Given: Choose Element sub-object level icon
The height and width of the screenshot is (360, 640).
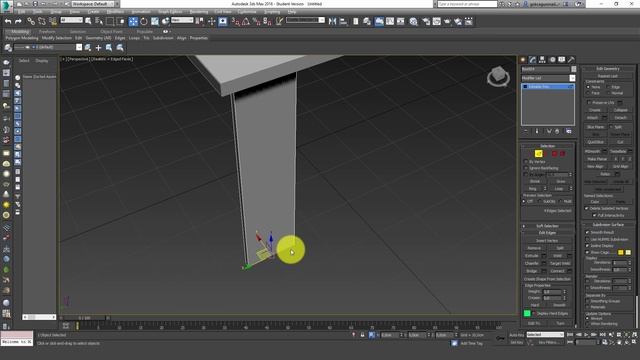Looking at the screenshot, I should coord(562,153).
